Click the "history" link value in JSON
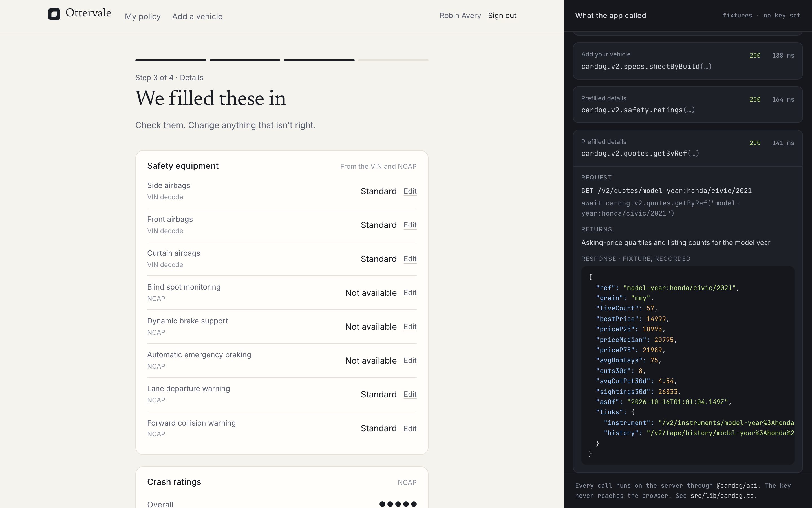Image resolution: width=812 pixels, height=508 pixels. (720, 433)
